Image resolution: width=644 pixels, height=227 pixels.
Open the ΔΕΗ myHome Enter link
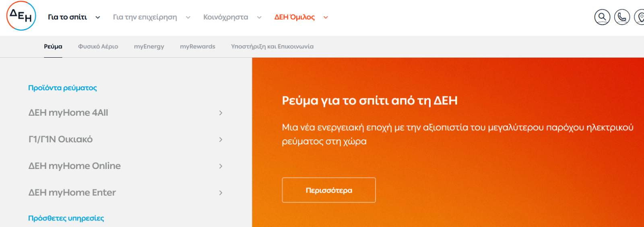click(72, 192)
